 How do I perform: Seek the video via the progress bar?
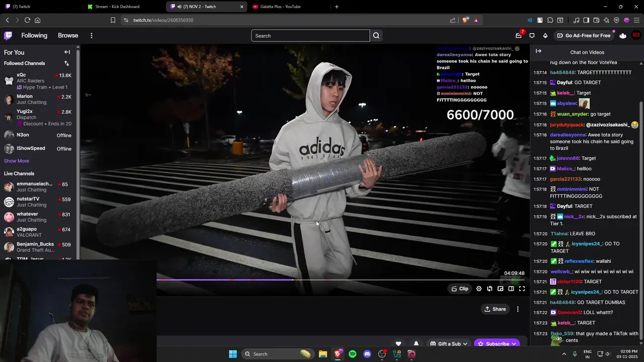pos(341,280)
